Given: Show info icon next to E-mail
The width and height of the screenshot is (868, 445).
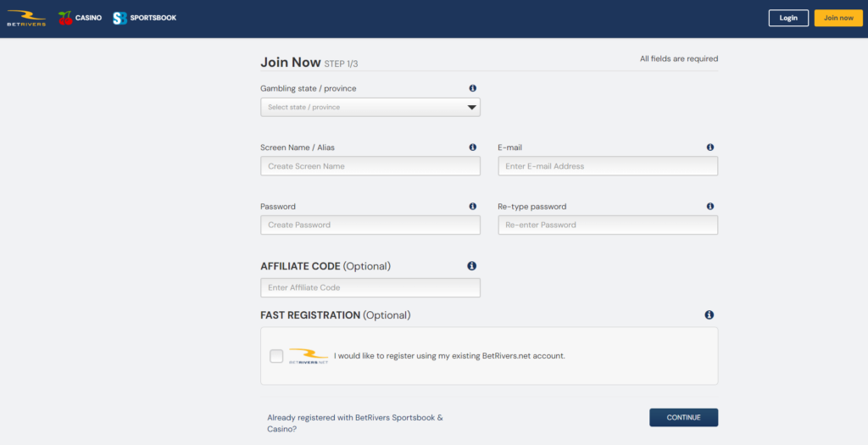Looking at the screenshot, I should [709, 147].
